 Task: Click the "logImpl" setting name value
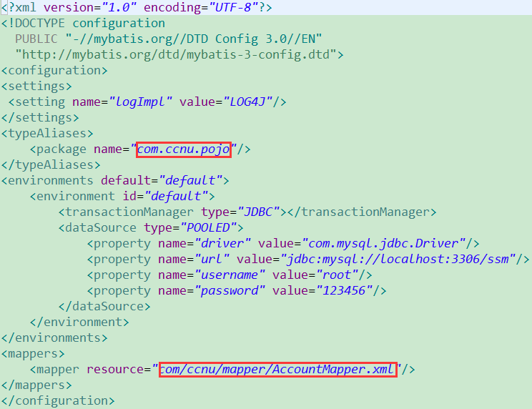point(140,102)
